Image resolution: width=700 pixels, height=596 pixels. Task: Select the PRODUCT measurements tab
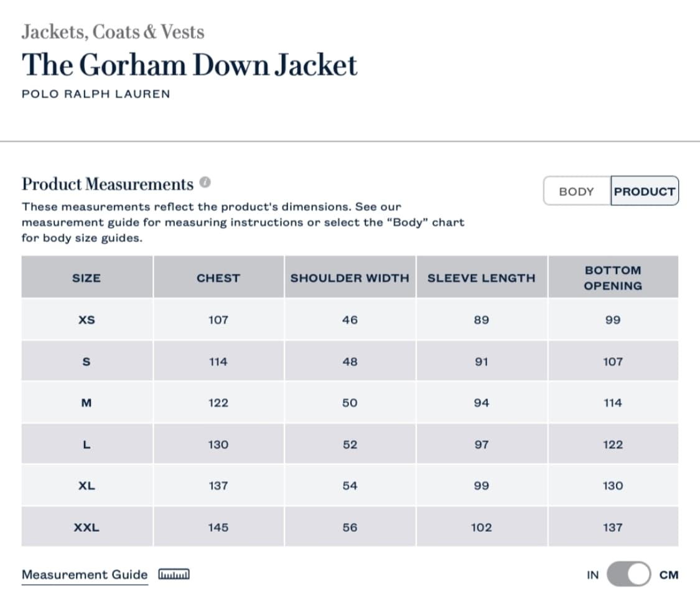pos(644,191)
